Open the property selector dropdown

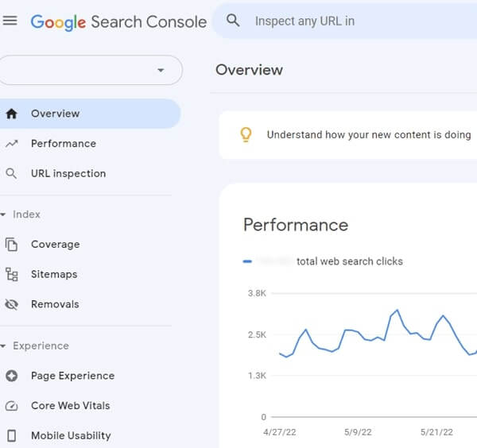tap(161, 70)
